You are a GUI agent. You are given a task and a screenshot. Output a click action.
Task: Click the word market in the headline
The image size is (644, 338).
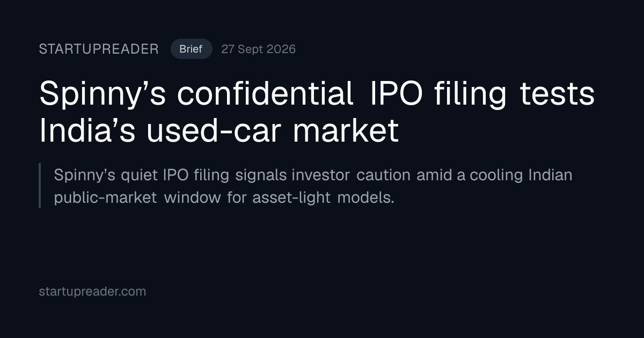click(x=345, y=131)
